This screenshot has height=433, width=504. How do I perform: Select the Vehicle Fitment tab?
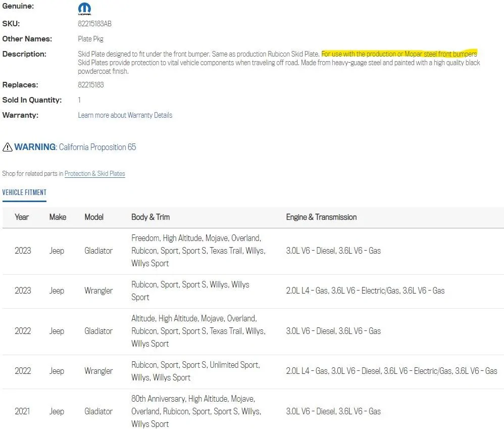point(24,193)
